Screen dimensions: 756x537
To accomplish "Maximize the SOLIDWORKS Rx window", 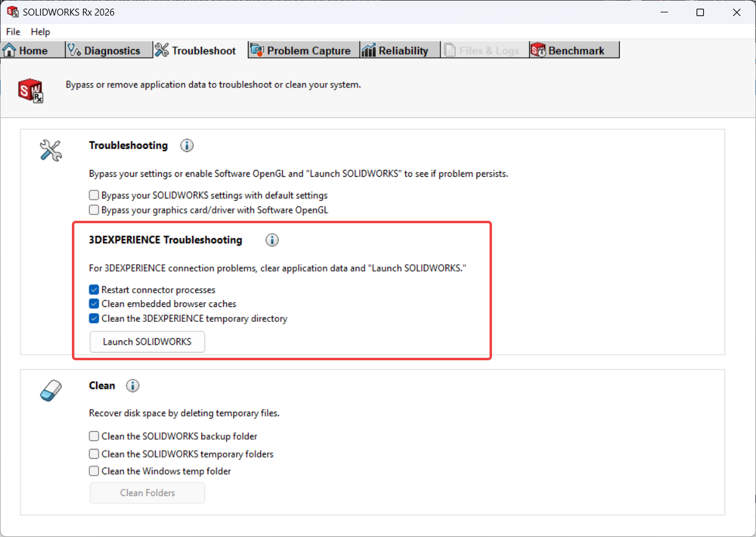I will [700, 12].
